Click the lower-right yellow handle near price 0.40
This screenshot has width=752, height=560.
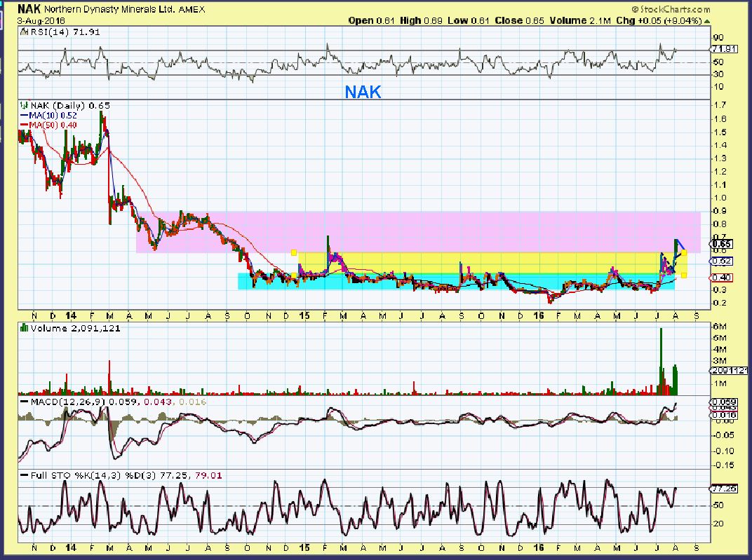pos(684,275)
